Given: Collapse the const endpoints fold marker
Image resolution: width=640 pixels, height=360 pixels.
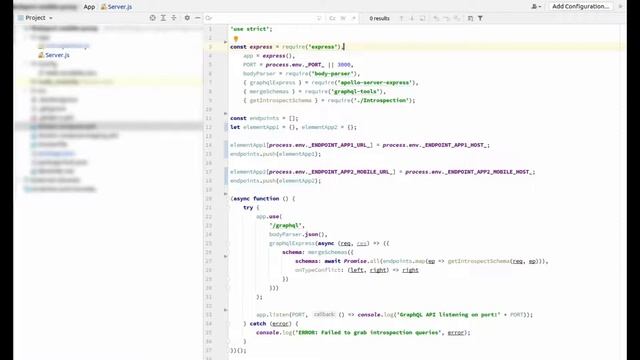Looking at the screenshot, I should tap(225, 113).
